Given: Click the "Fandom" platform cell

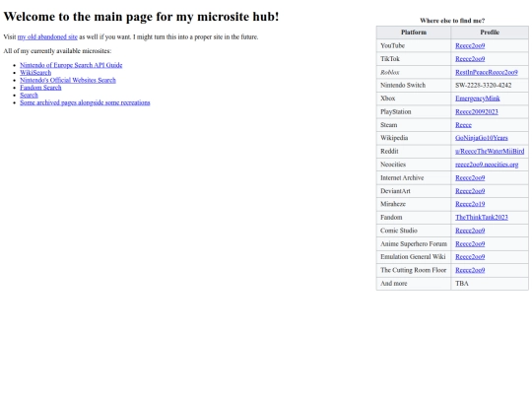Looking at the screenshot, I should click(414, 217).
